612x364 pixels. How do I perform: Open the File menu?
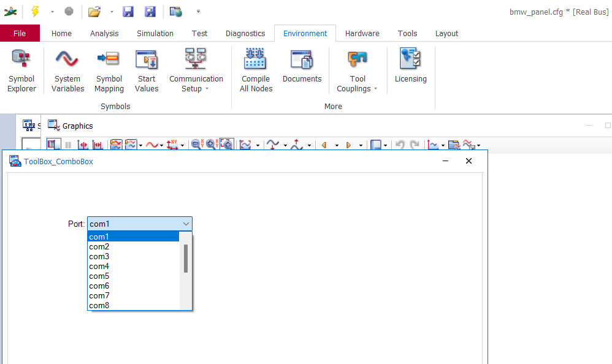coord(20,34)
